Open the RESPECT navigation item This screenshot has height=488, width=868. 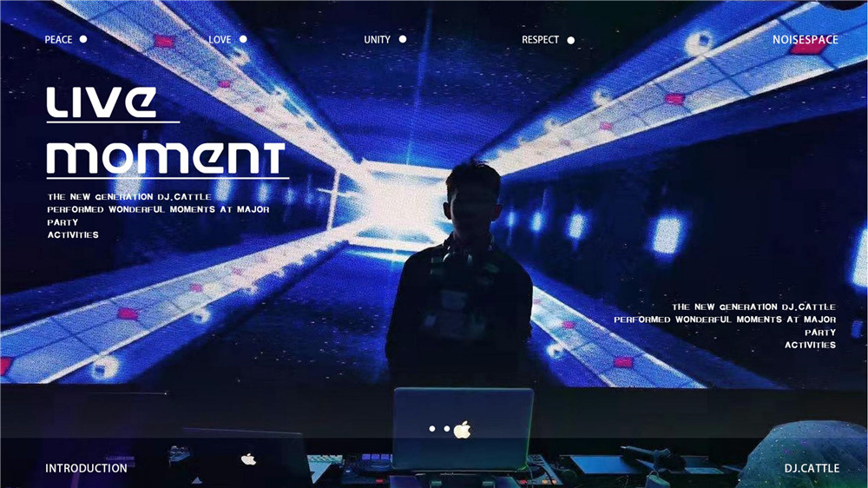pyautogui.click(x=540, y=40)
